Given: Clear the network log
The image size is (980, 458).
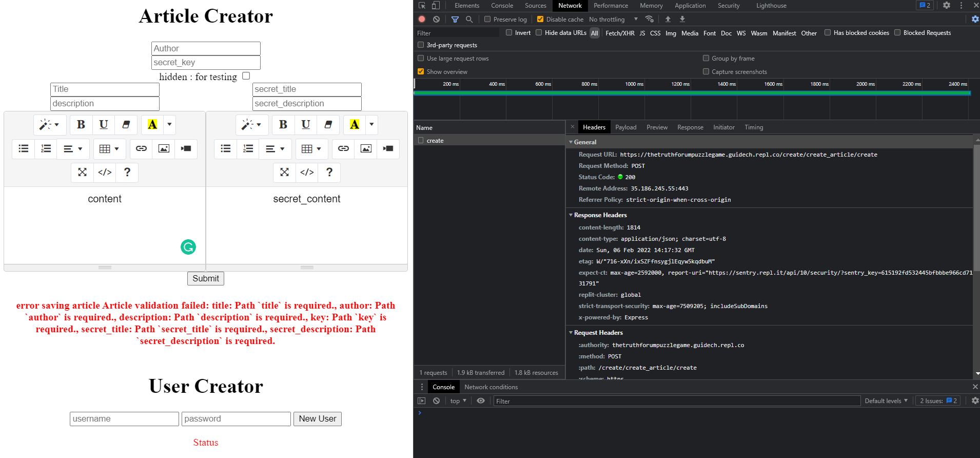Looking at the screenshot, I should 436,19.
